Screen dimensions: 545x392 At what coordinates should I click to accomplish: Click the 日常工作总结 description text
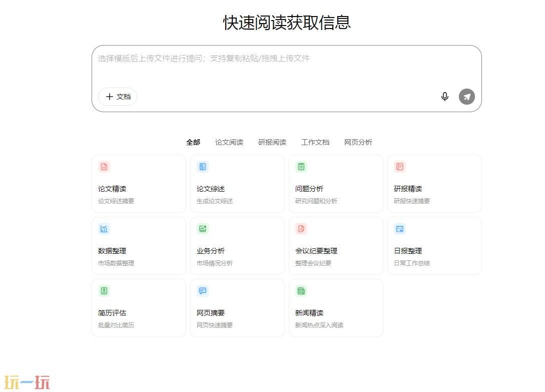412,263
